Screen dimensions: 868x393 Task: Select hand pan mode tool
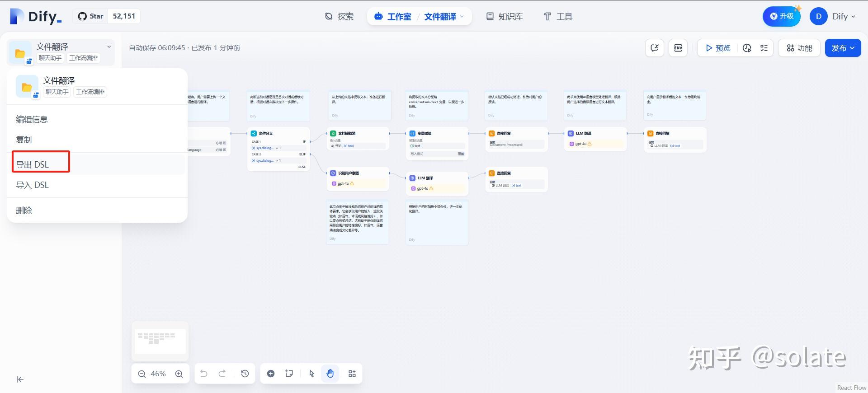point(330,374)
